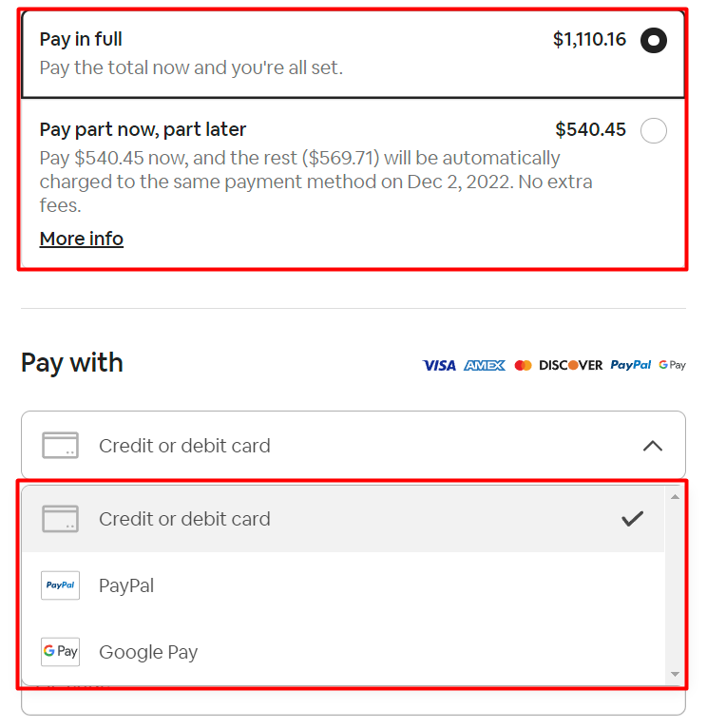The width and height of the screenshot is (707, 728).
Task: Click the Amex card logo
Action: point(485,365)
